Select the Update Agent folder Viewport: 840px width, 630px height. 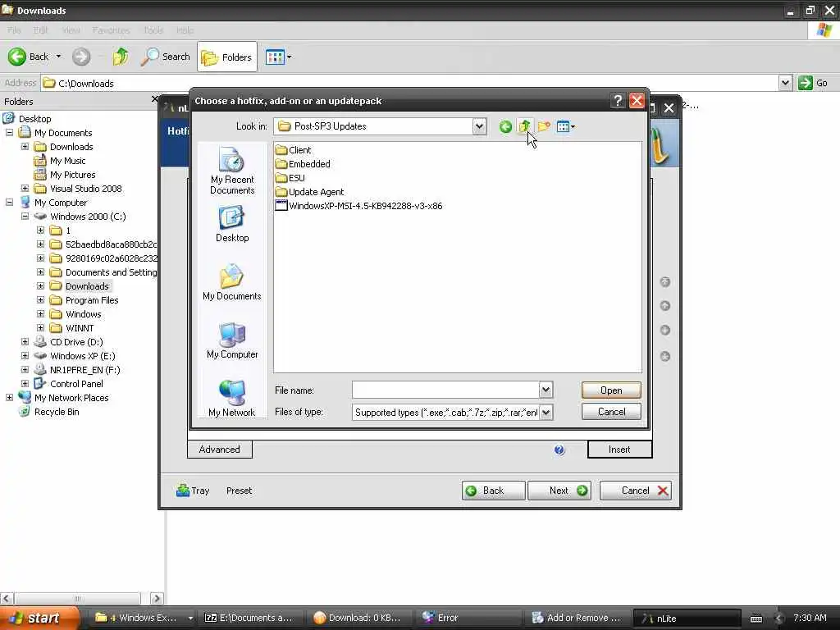(309, 192)
